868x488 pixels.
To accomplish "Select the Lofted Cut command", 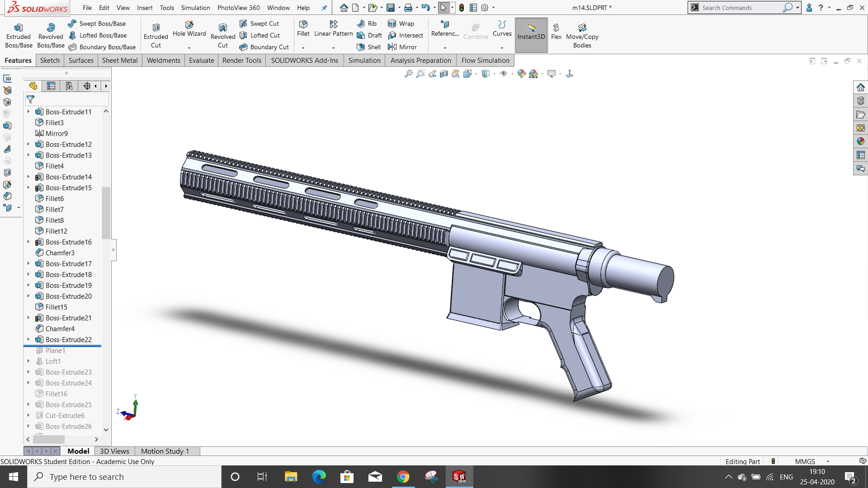I will (x=259, y=35).
